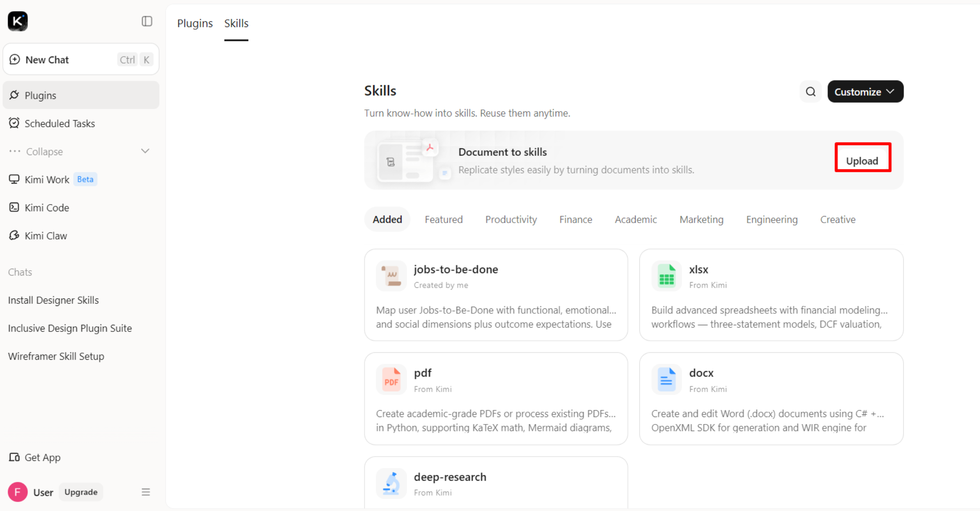The image size is (980, 511).
Task: Select the Finance category tab
Action: coord(576,219)
